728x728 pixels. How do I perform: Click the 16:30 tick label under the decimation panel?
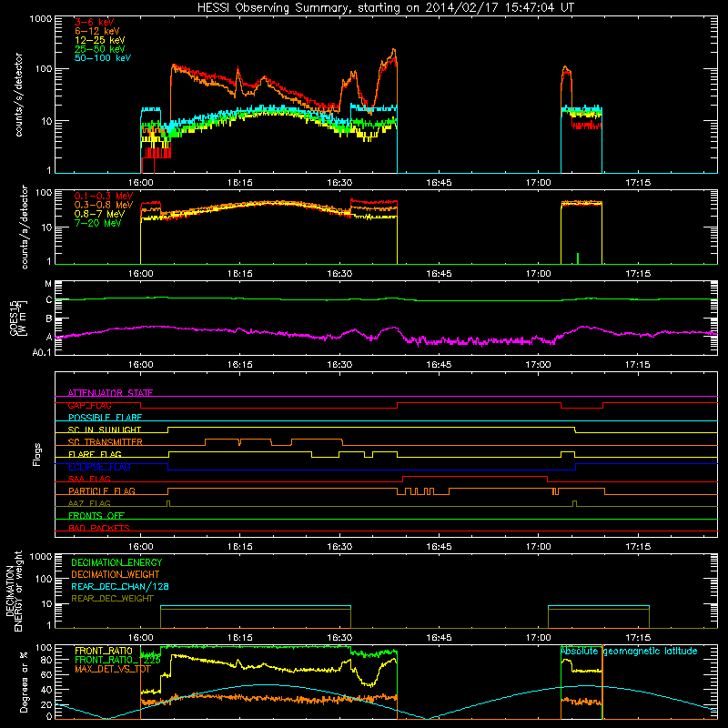[x=339, y=638]
